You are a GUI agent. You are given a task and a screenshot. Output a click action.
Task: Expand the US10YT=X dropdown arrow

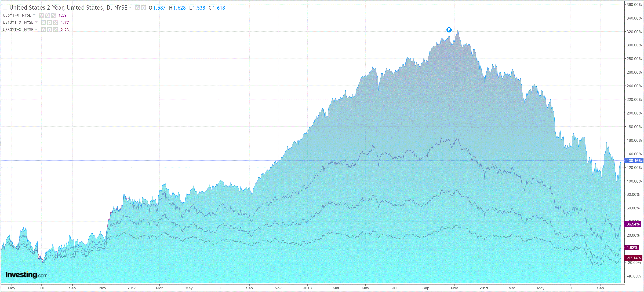[36, 22]
